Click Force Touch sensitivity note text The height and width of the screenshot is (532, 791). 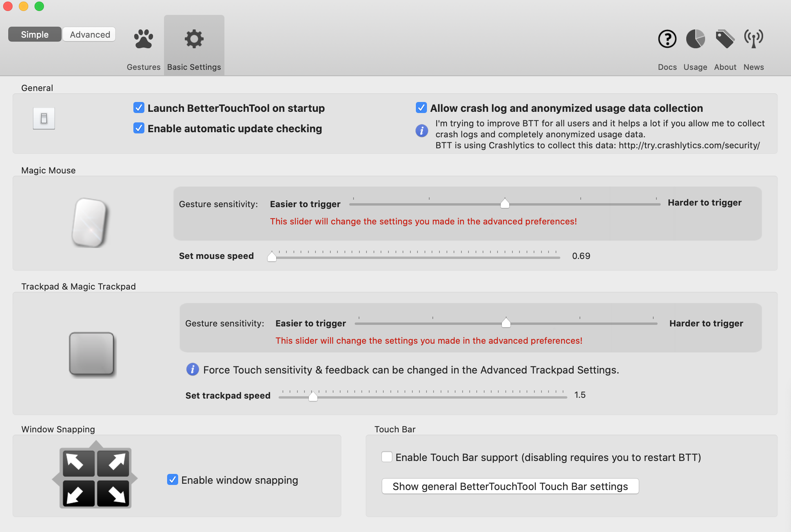(x=411, y=370)
